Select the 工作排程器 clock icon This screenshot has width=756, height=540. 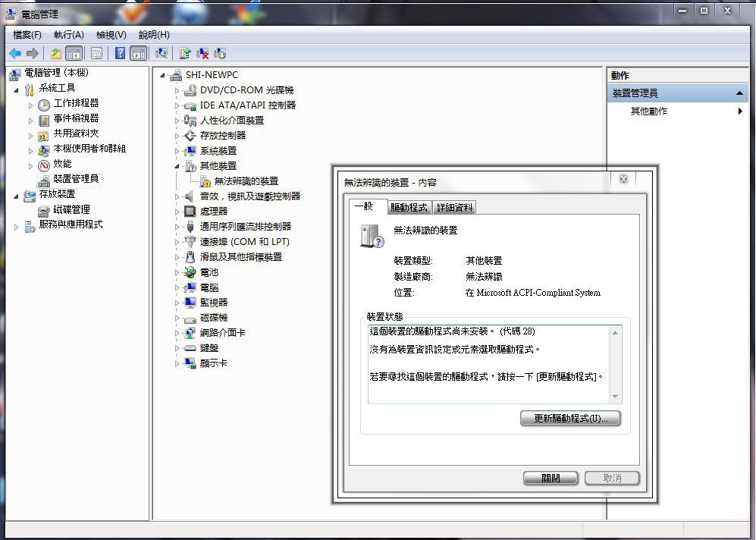44,105
